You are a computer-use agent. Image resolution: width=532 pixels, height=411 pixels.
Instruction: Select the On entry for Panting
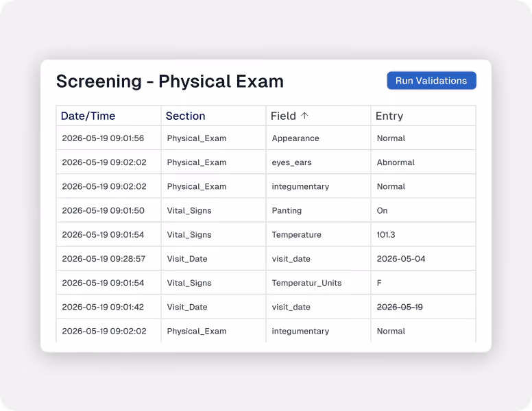tap(382, 210)
